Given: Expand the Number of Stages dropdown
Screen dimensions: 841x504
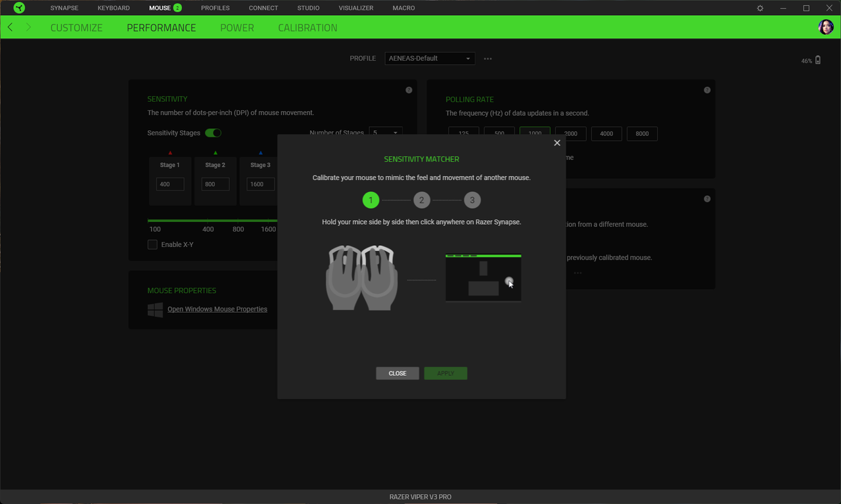Looking at the screenshot, I should (386, 130).
